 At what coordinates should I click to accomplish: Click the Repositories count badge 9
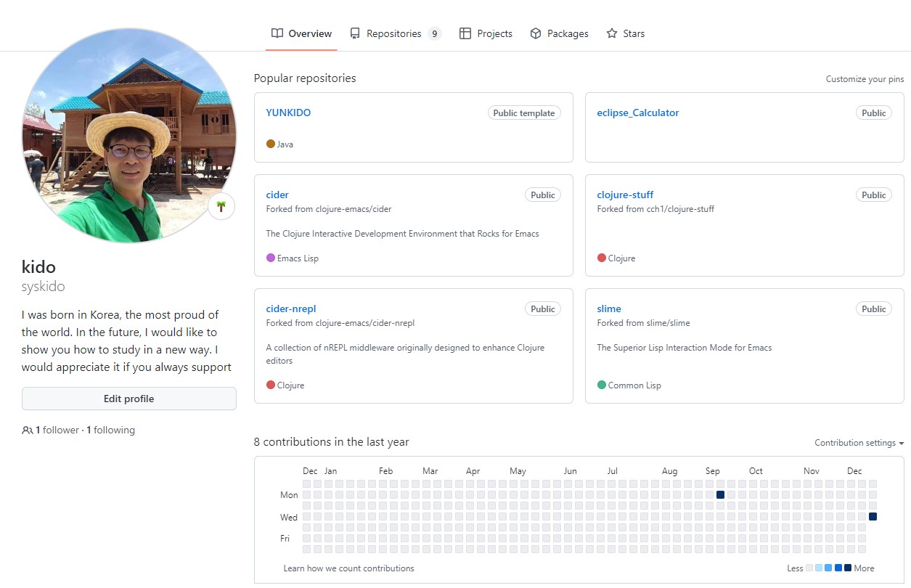[434, 33]
